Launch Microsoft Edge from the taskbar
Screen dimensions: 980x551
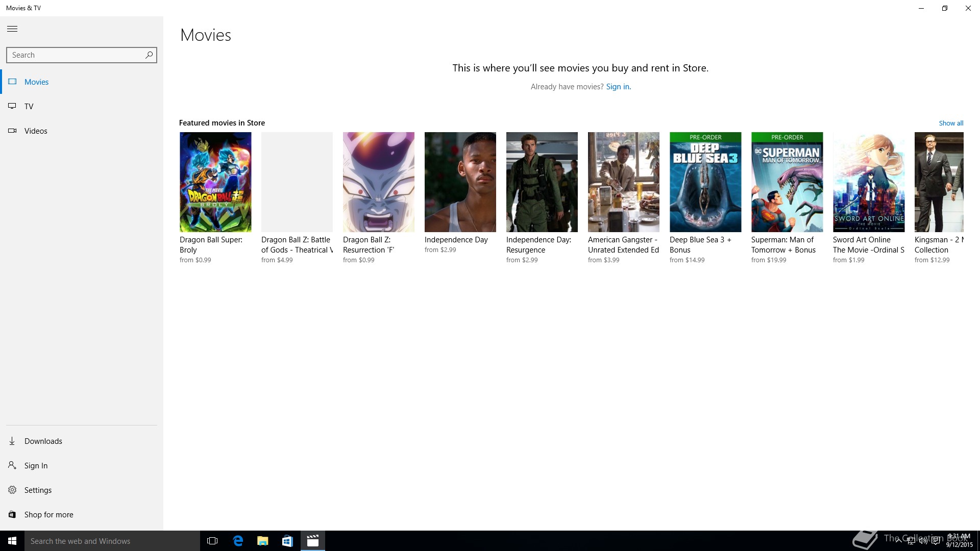click(237, 541)
